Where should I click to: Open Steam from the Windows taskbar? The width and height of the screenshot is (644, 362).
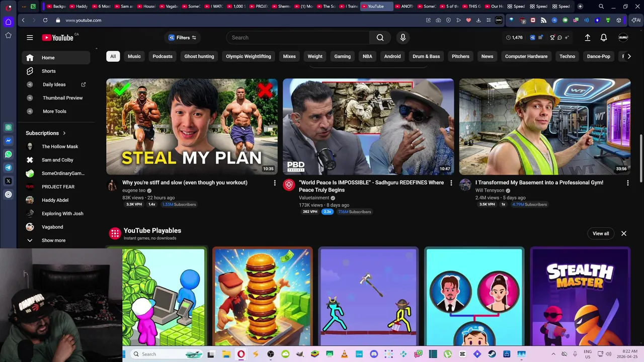(x=492, y=354)
